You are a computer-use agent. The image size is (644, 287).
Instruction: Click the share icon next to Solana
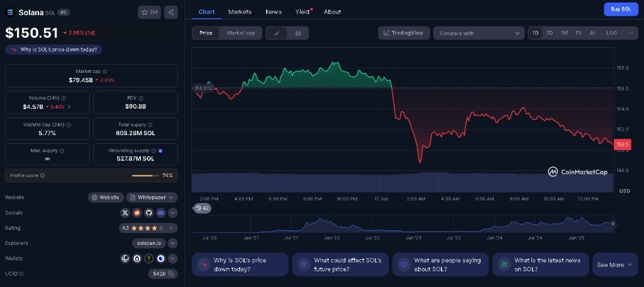point(171,12)
